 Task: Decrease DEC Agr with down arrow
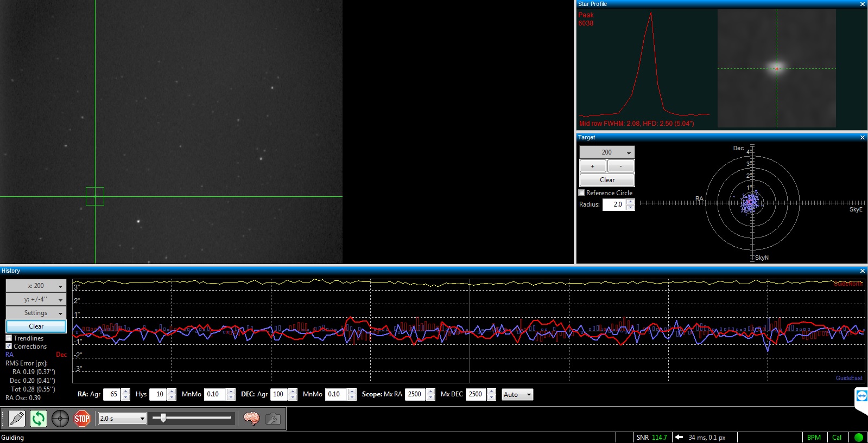point(293,397)
